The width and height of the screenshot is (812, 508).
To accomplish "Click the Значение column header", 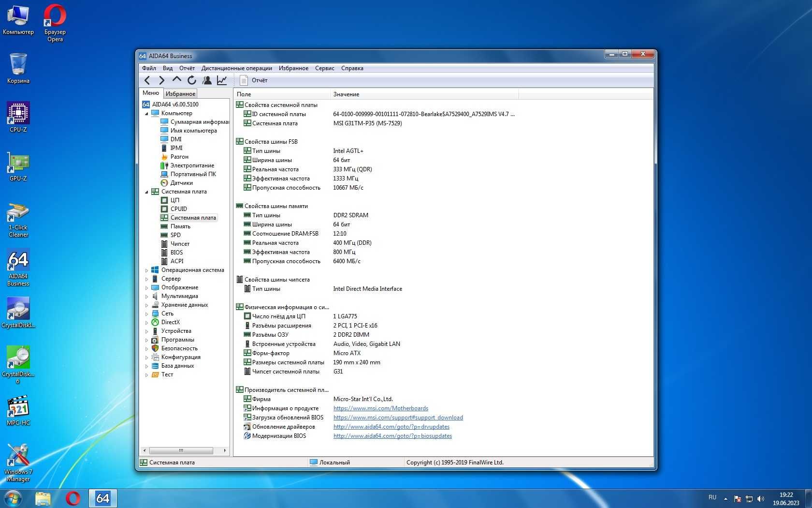I will 424,94.
